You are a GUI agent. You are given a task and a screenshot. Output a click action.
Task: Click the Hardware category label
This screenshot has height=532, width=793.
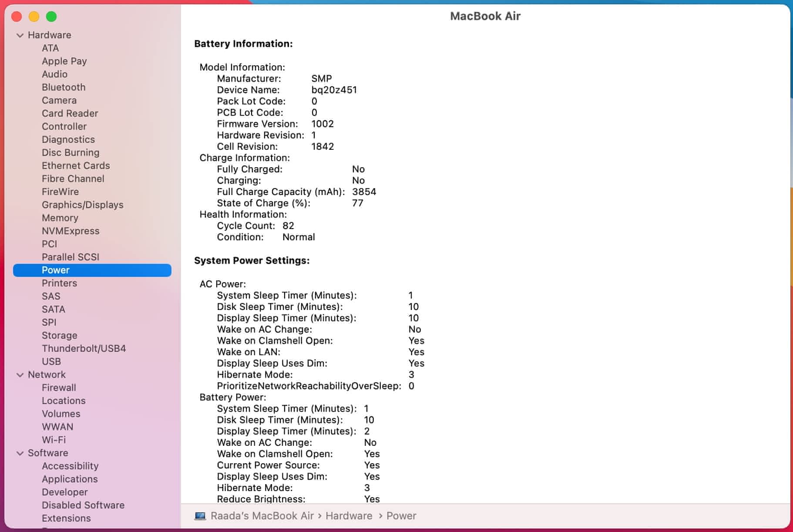50,35
